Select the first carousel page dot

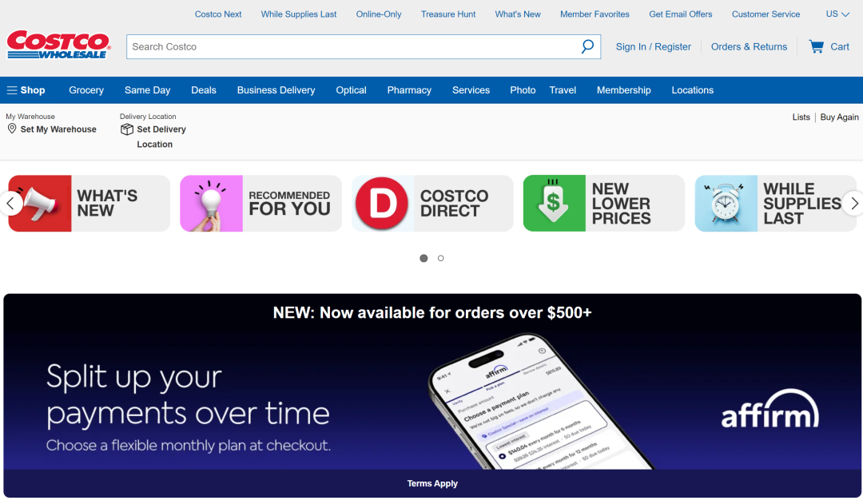[424, 258]
